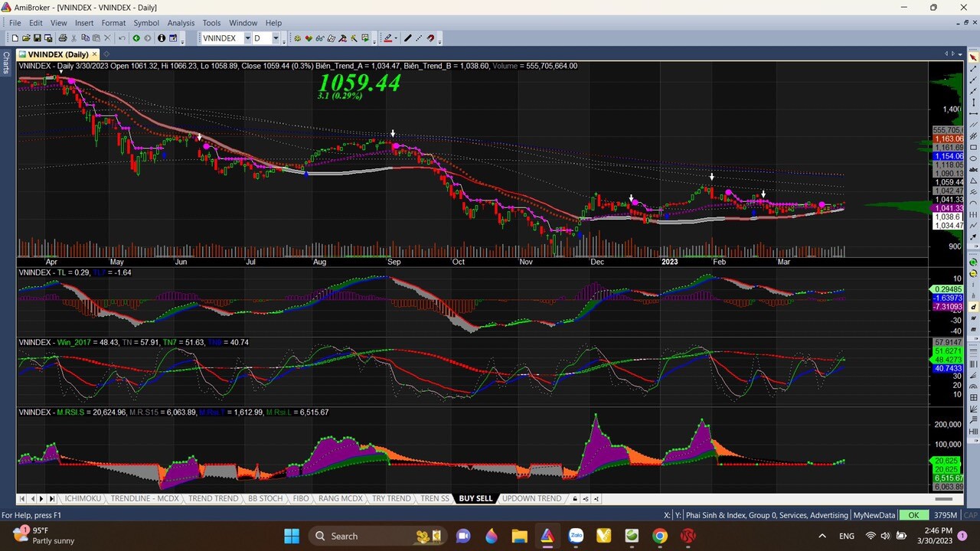Viewport: 980px width, 551px height.
Task: Click the Open folder toolbar icon
Action: [26, 38]
